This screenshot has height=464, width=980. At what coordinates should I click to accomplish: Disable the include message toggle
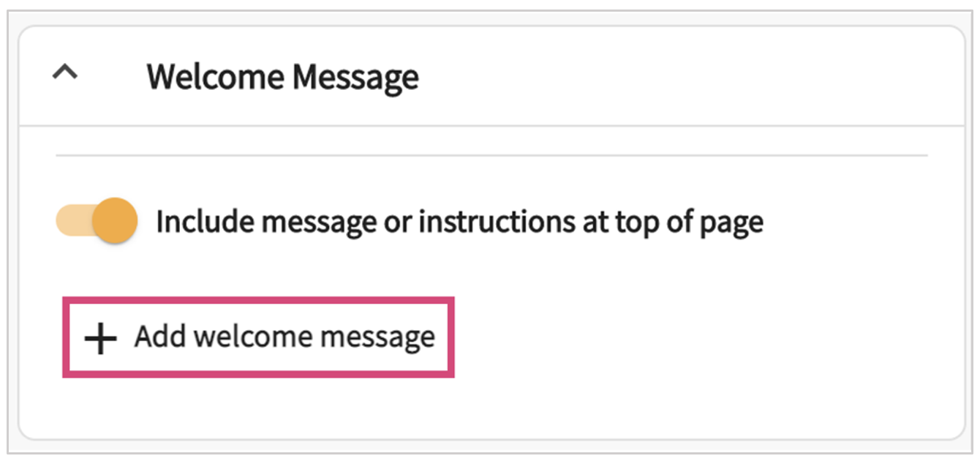(97, 221)
